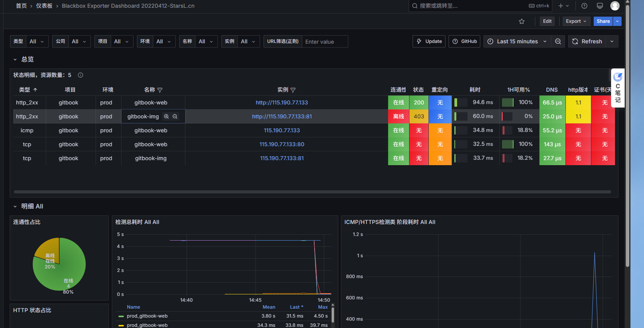Click the search magnifier icon

pos(415,6)
